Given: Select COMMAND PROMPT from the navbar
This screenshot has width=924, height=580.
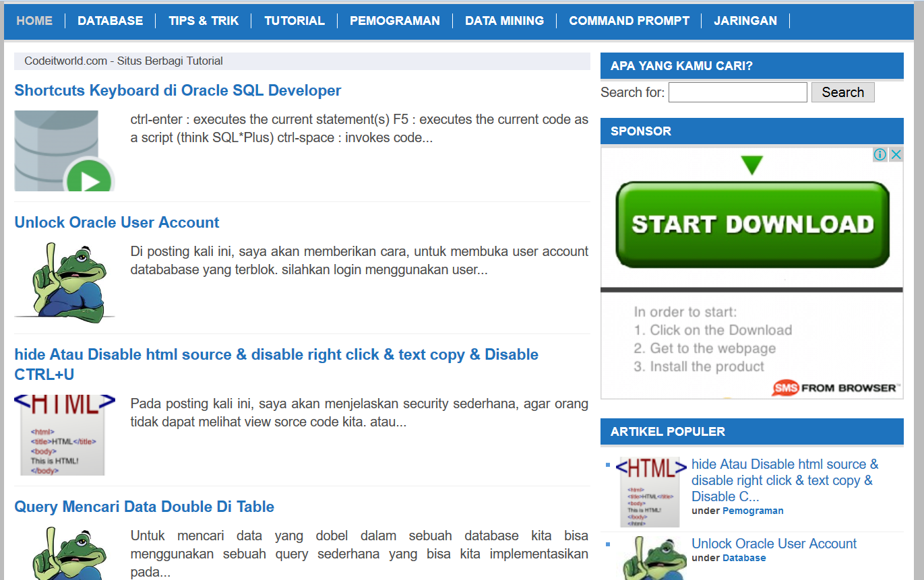Looking at the screenshot, I should 629,21.
